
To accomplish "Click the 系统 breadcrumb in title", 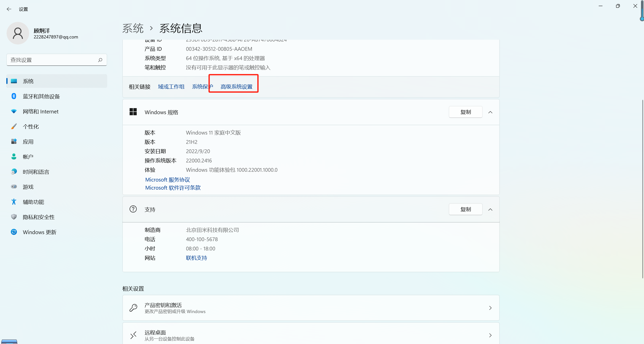I will pos(133,28).
